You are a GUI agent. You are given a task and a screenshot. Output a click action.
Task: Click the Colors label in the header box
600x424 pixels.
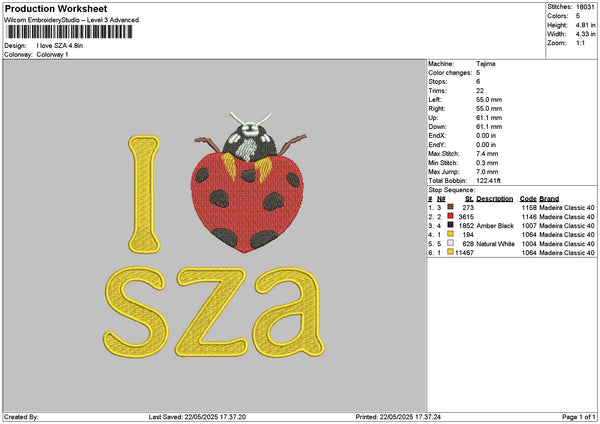coord(558,16)
